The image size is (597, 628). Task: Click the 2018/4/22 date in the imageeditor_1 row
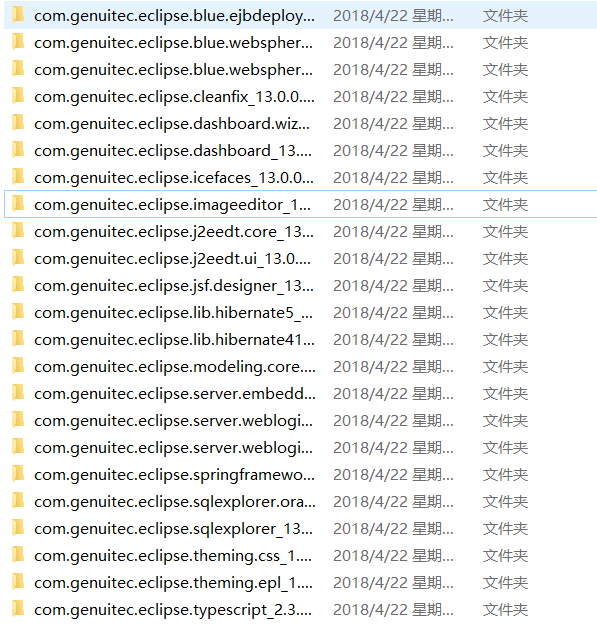pos(393,205)
